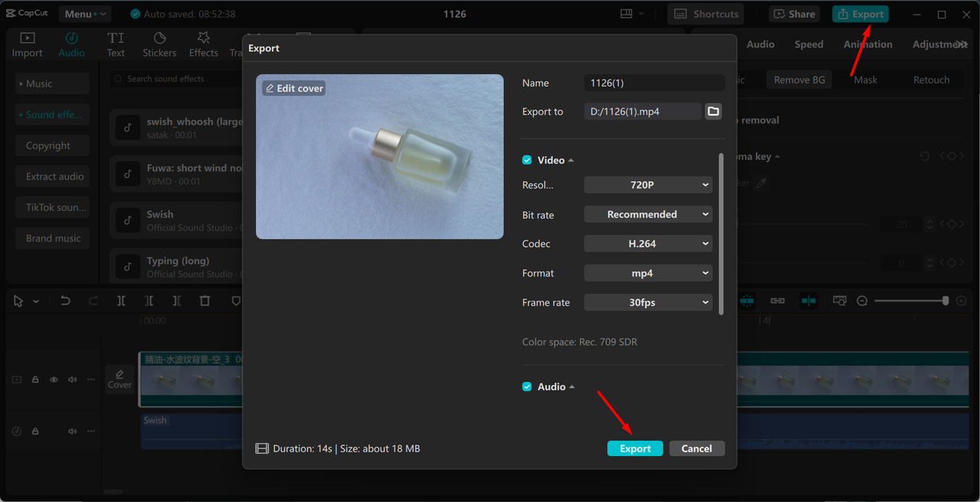Click the color picker eyedropper icon
This screenshot has height=502, width=980.
point(761,183)
